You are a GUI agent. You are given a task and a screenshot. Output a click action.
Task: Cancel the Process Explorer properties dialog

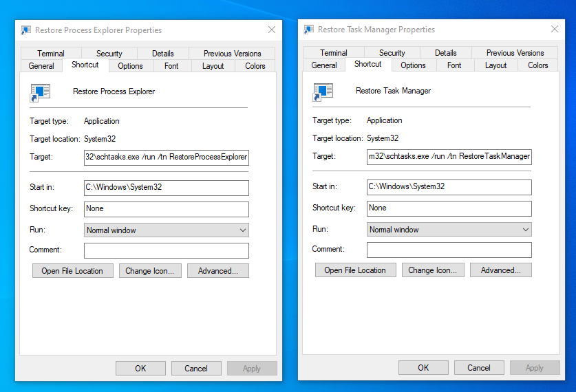(196, 368)
